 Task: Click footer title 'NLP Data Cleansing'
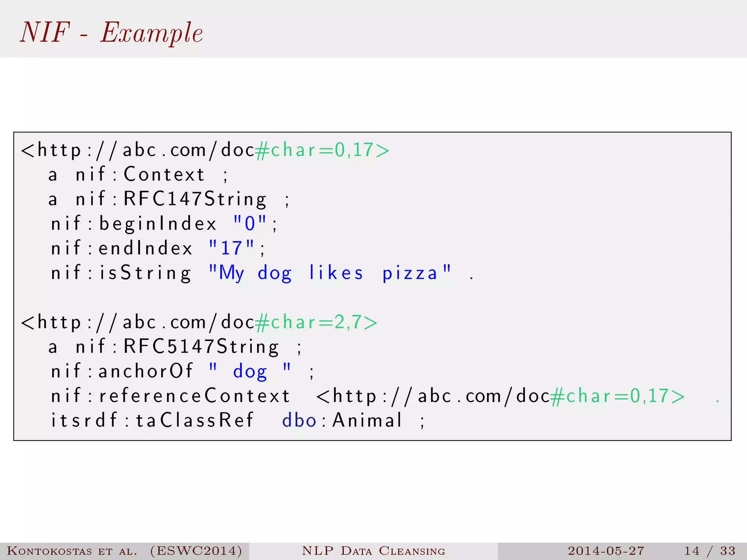pyautogui.click(x=373, y=551)
